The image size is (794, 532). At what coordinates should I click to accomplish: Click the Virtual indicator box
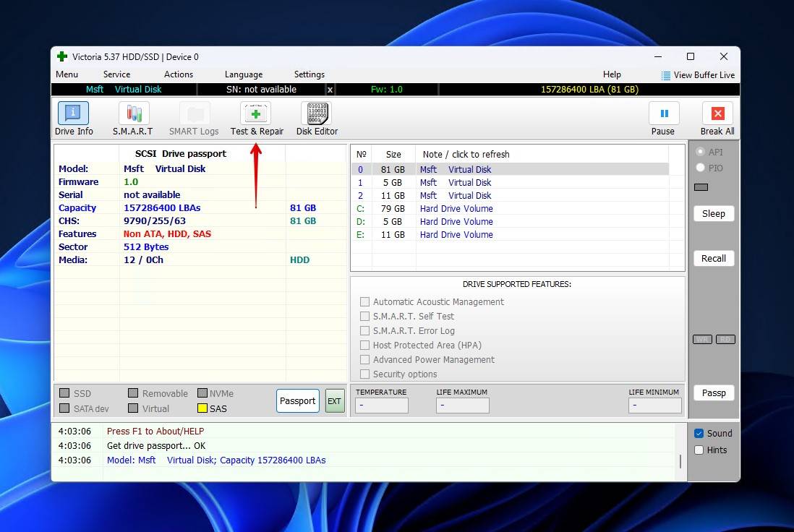point(133,408)
